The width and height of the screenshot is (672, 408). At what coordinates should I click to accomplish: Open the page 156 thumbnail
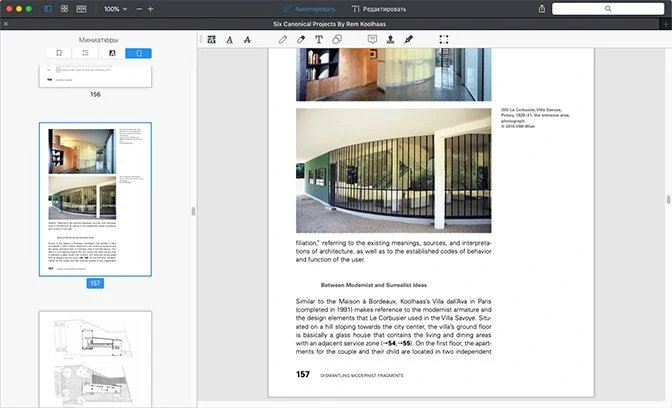click(95, 76)
